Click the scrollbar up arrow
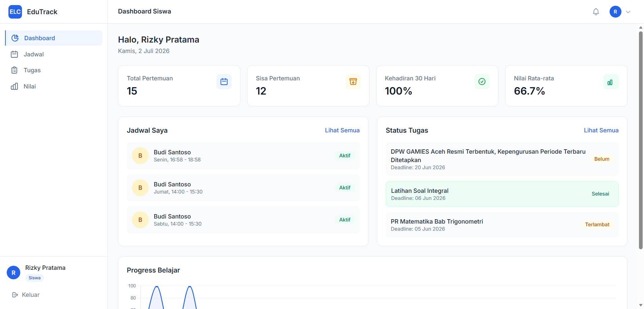This screenshot has height=309, width=644. [641, 28]
